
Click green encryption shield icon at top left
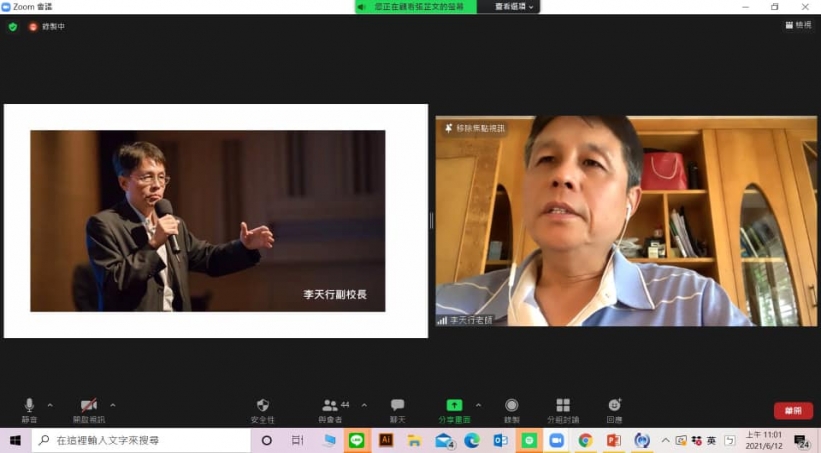click(13, 26)
